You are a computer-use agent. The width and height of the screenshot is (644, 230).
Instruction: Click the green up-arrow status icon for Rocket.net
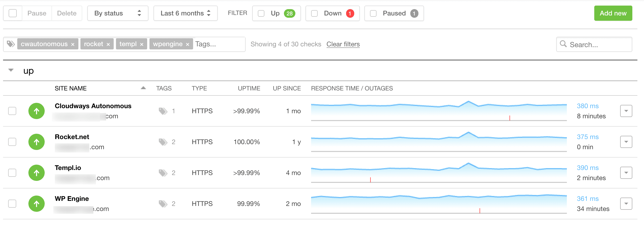tap(37, 142)
